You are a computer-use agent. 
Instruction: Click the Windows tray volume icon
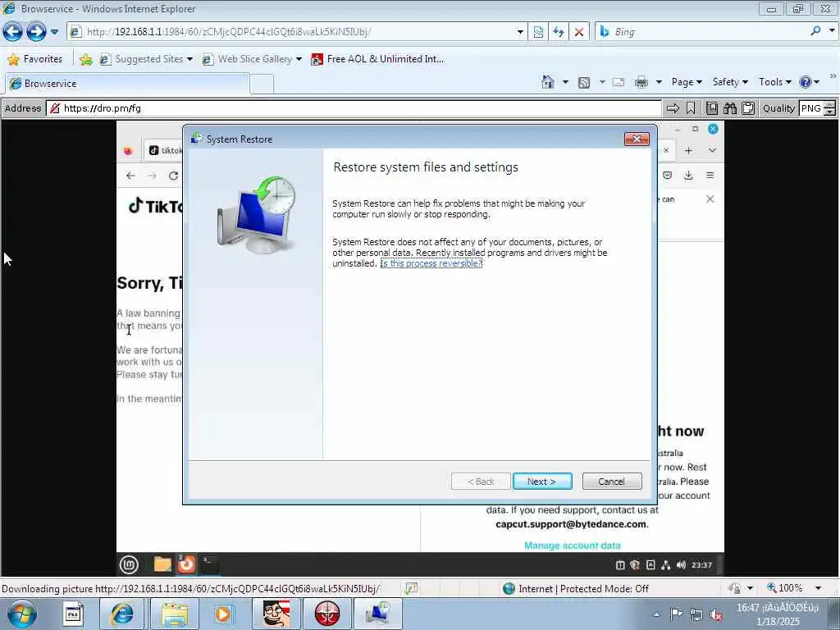(x=715, y=614)
